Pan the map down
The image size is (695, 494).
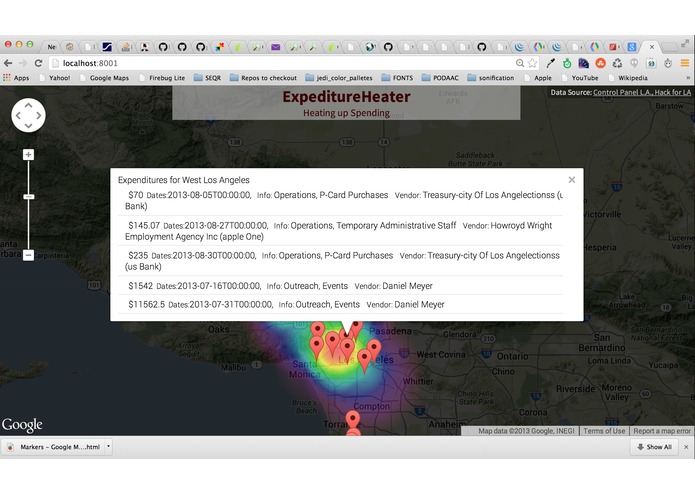click(x=28, y=126)
